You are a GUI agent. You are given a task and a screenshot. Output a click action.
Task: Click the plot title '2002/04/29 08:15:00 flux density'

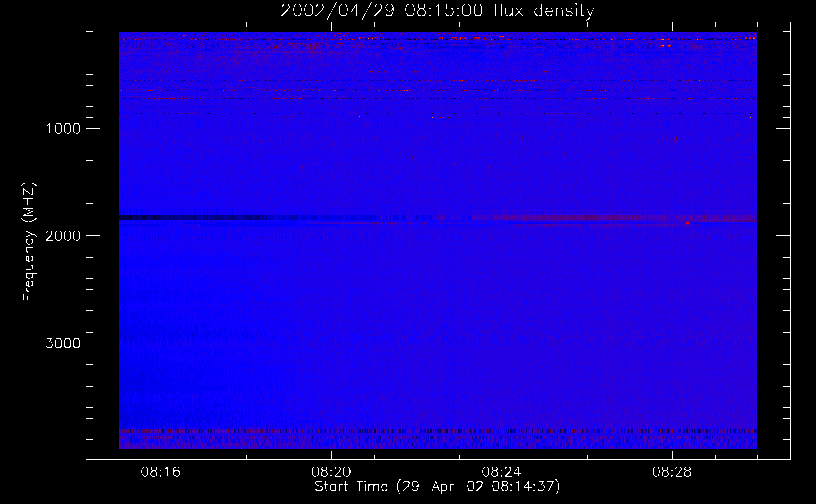(437, 11)
